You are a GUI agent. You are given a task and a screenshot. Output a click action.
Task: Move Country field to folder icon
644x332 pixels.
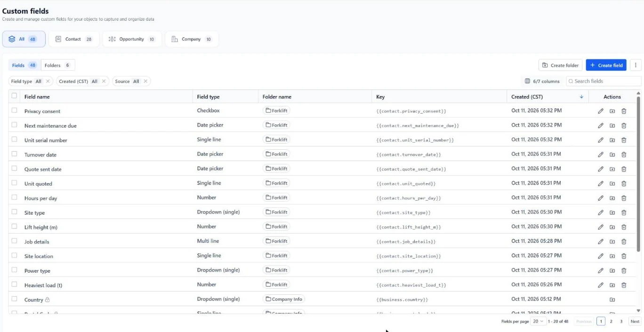point(612,300)
